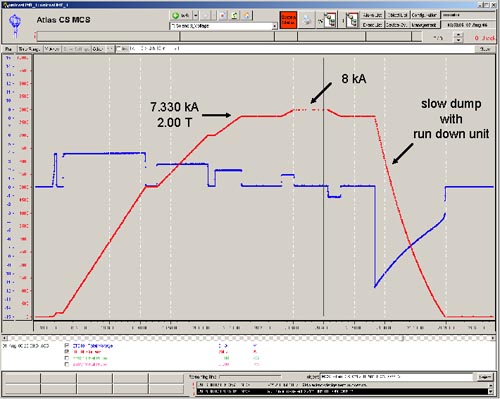Viewport: 500px width, 399px height.
Task: Click the green refresh arrow icon
Action: click(x=235, y=15)
